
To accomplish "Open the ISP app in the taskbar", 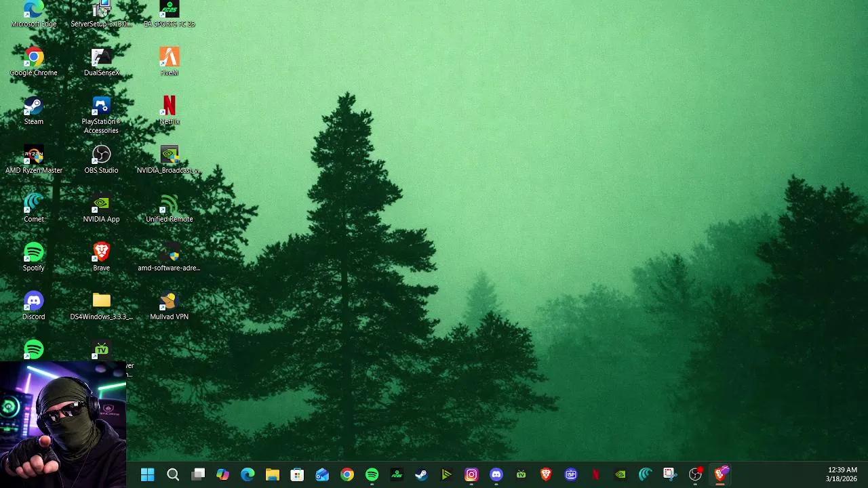I will (x=571, y=474).
